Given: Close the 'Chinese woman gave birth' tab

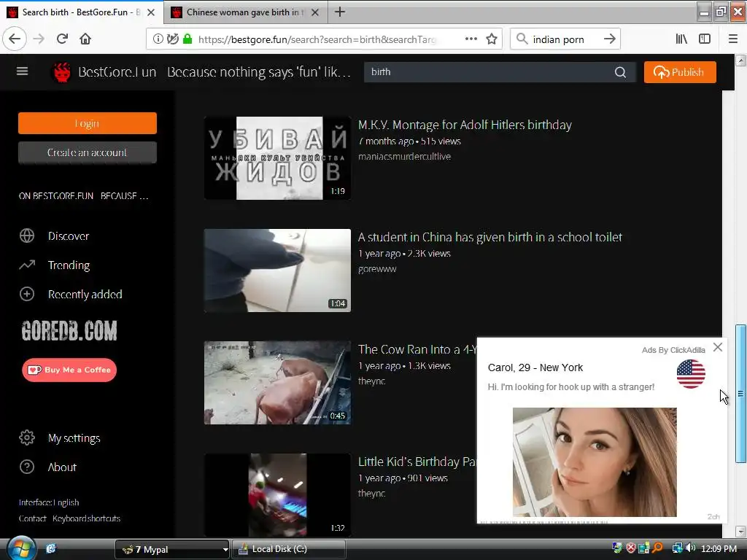Looking at the screenshot, I should click(315, 12).
